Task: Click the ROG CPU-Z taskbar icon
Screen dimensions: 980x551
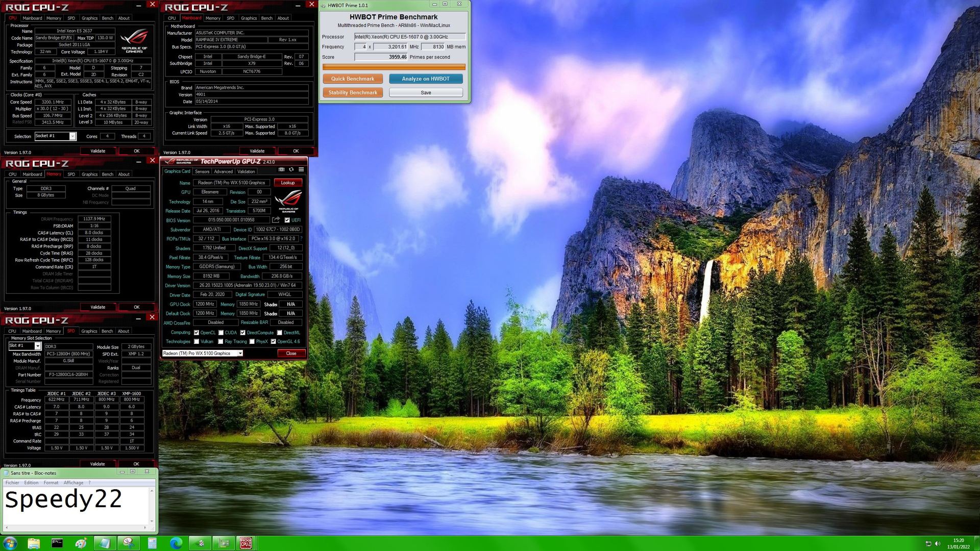Action: click(x=246, y=543)
